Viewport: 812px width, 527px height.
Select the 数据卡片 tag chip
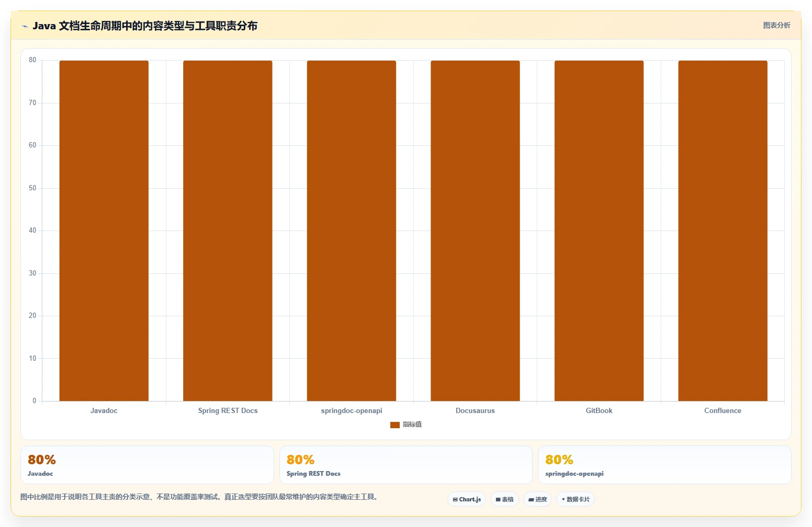pyautogui.click(x=575, y=499)
